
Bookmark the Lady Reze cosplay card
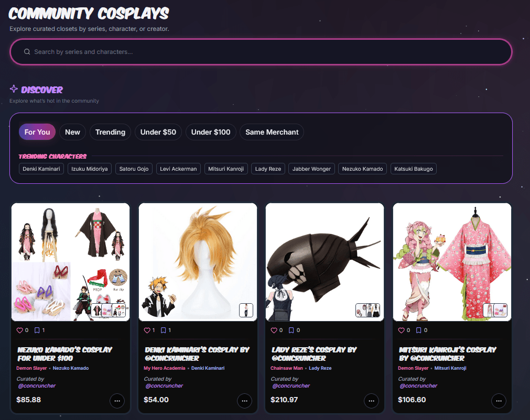[x=291, y=330]
